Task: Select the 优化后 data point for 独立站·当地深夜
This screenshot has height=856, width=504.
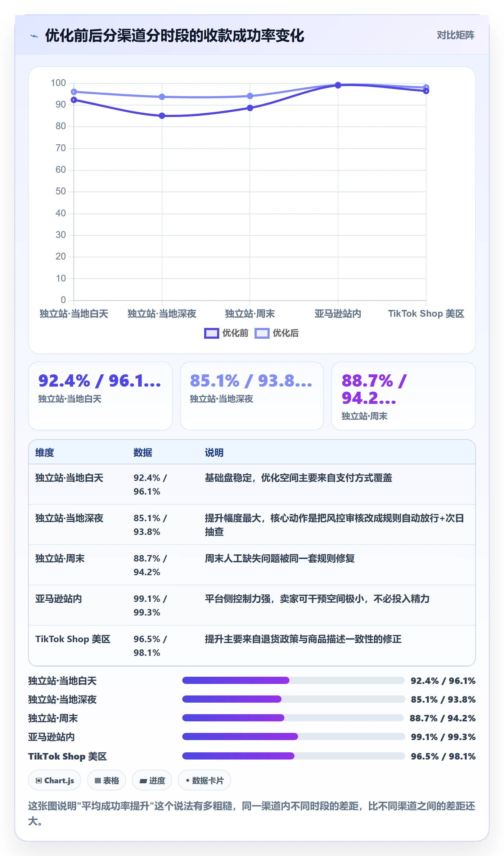Action: (x=162, y=97)
